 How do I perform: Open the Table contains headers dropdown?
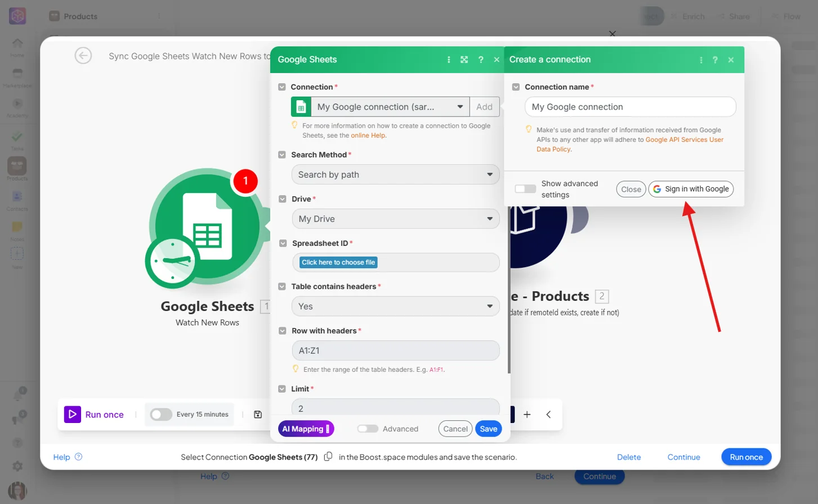pos(395,306)
